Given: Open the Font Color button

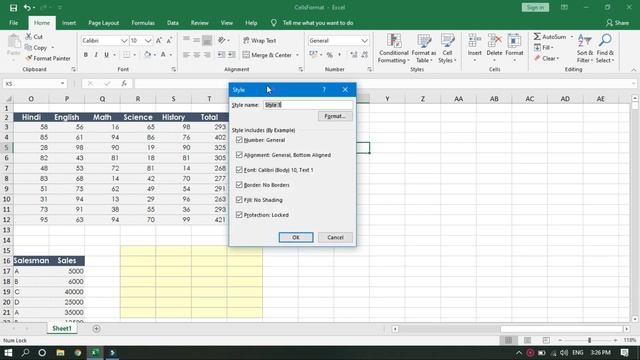Looking at the screenshot, I should 163,55.
